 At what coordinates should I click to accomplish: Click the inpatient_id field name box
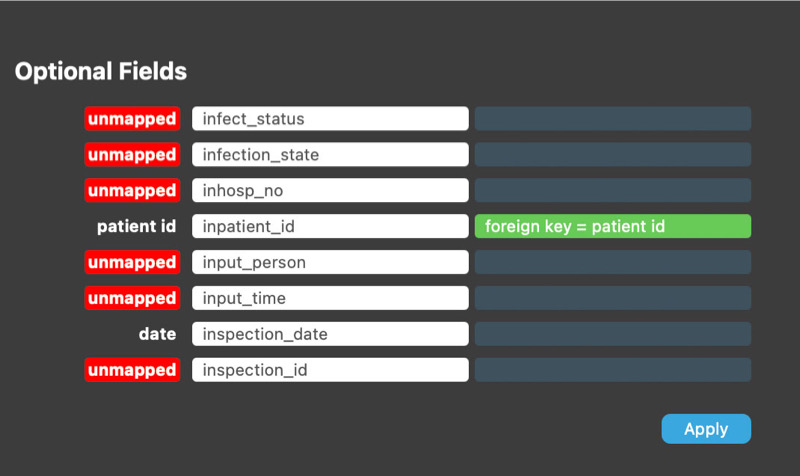click(330, 226)
